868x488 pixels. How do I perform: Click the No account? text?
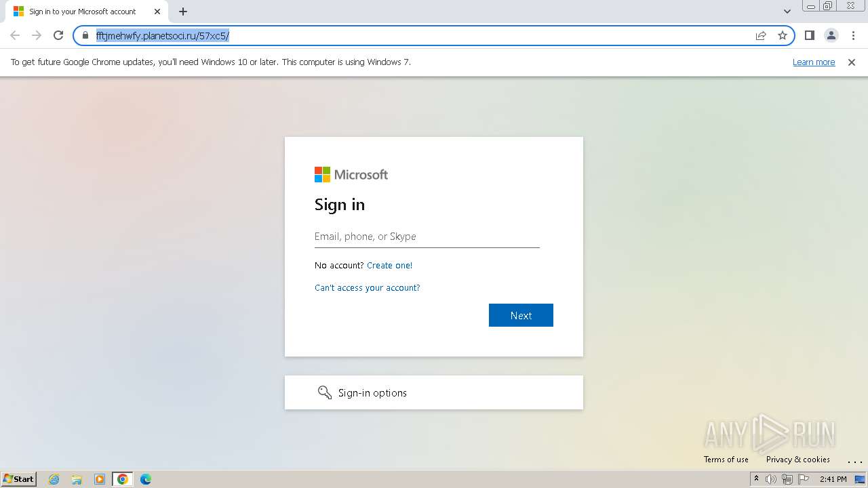coord(339,266)
